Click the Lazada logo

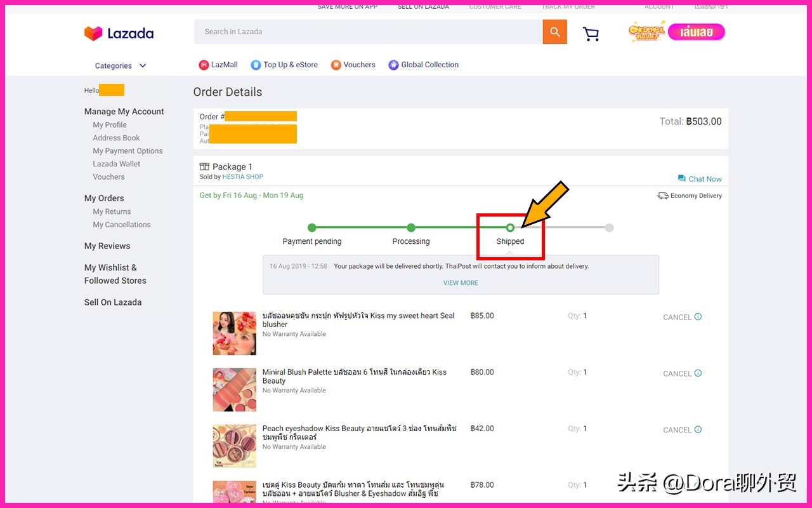[119, 33]
